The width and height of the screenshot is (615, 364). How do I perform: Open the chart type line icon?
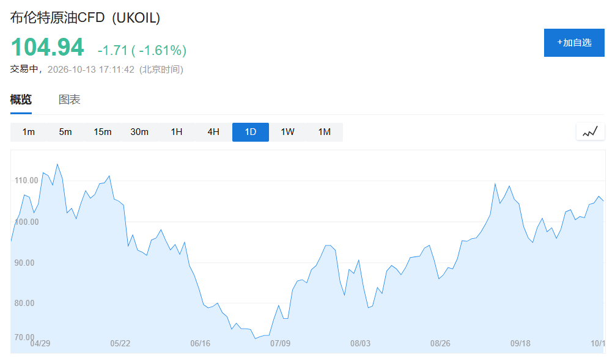[x=591, y=132]
